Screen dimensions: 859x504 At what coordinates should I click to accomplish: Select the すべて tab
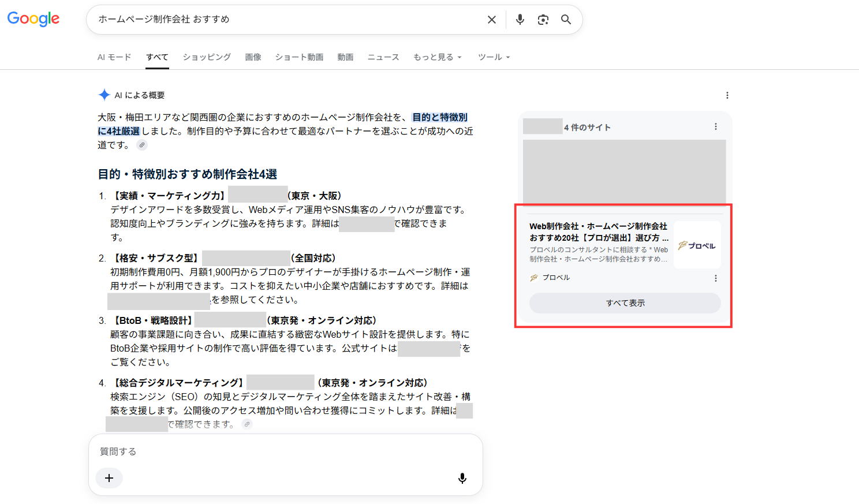click(157, 57)
